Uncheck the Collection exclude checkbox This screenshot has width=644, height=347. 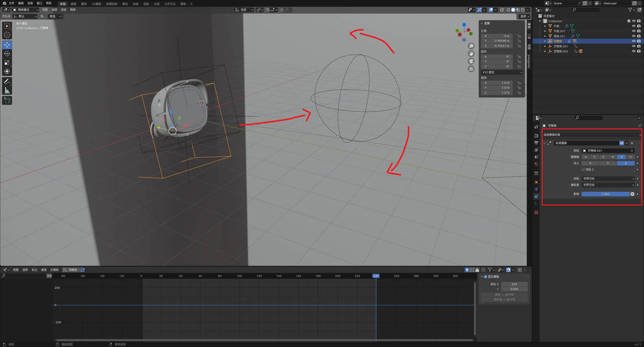pos(629,21)
